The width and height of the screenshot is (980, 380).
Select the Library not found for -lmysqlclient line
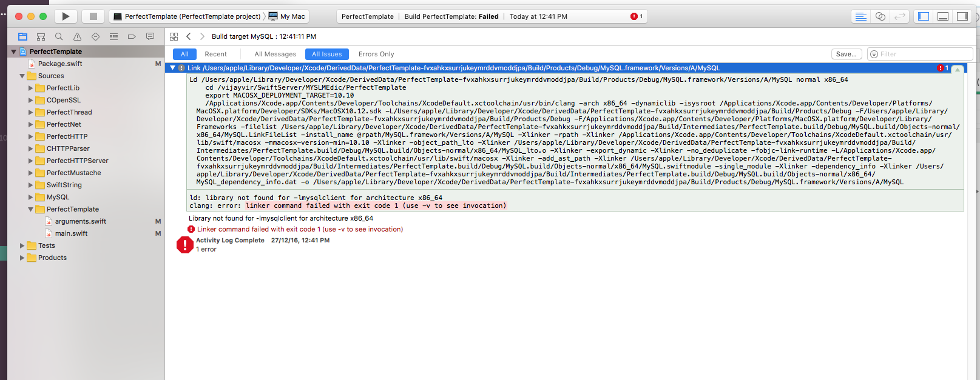pyautogui.click(x=281, y=218)
